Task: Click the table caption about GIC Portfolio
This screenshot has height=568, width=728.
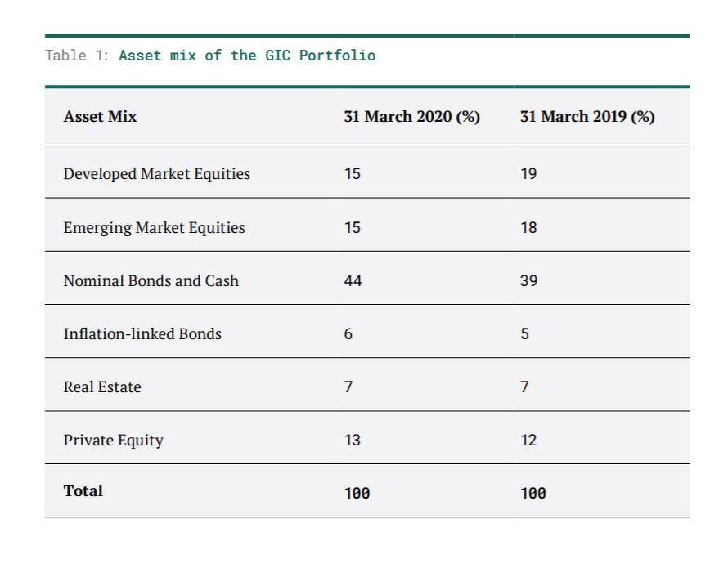Action: (210, 56)
